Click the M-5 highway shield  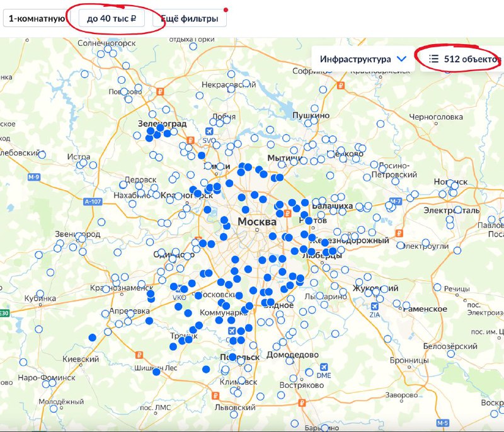coord(443,423)
